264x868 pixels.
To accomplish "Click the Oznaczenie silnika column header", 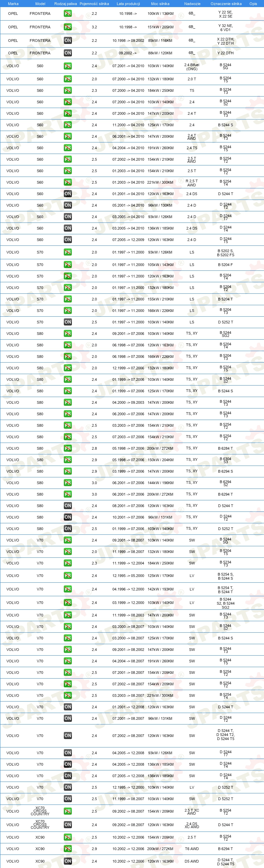I will pos(226,4).
